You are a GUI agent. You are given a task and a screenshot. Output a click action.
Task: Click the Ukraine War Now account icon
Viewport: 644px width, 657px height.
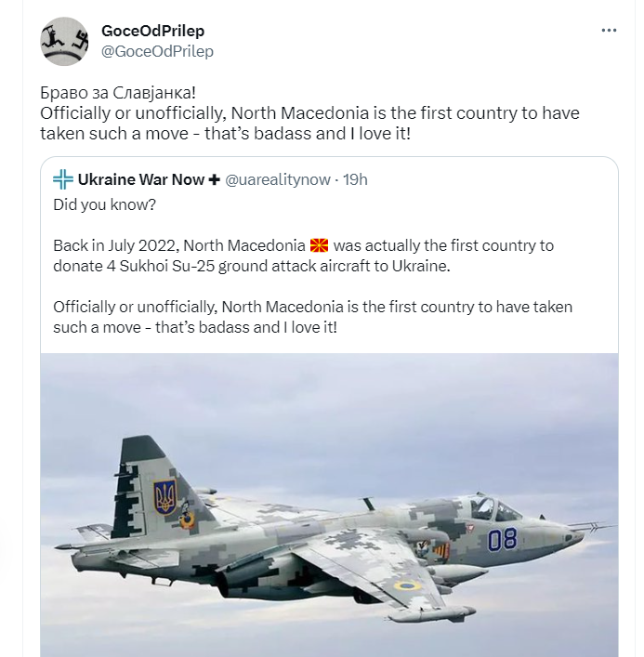click(x=63, y=179)
